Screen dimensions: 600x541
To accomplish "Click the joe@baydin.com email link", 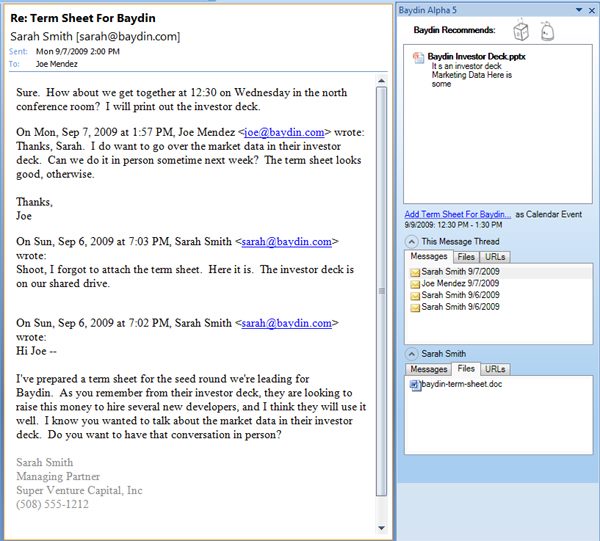I will [284, 132].
